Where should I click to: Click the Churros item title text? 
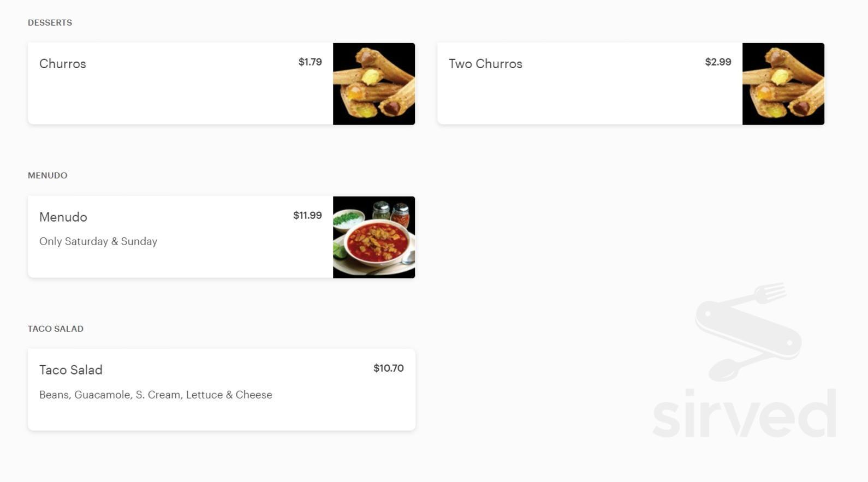pos(62,63)
